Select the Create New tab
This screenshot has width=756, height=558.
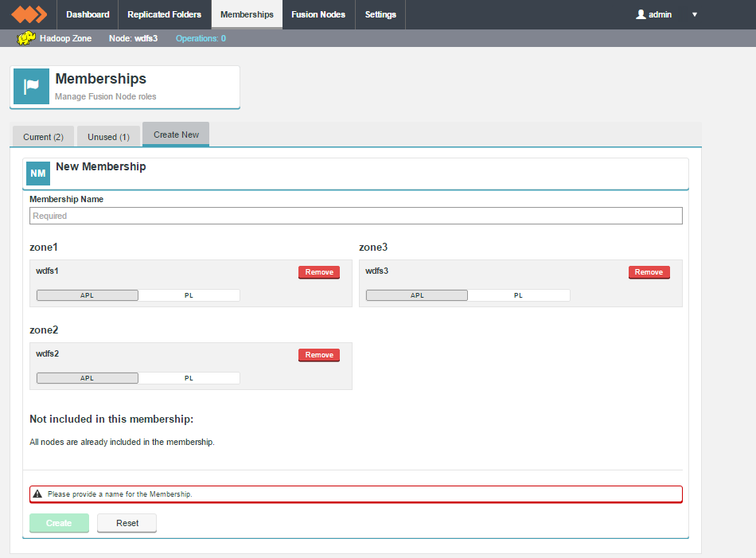tap(176, 135)
